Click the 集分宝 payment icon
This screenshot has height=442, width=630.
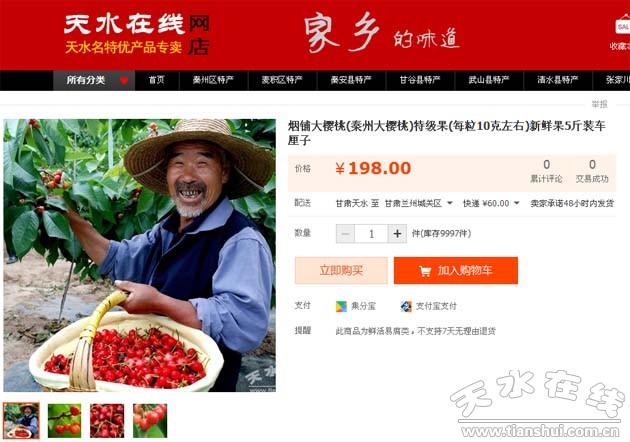click(341, 307)
